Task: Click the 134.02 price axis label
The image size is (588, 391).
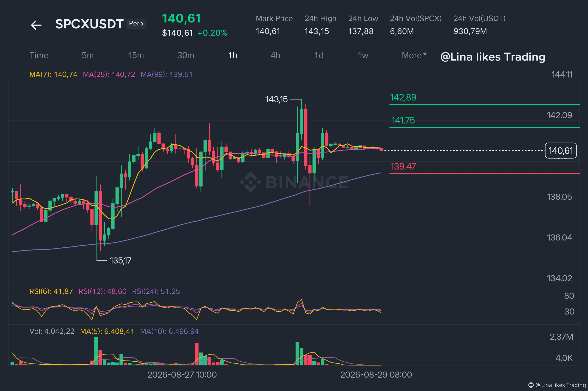Action: tap(560, 278)
